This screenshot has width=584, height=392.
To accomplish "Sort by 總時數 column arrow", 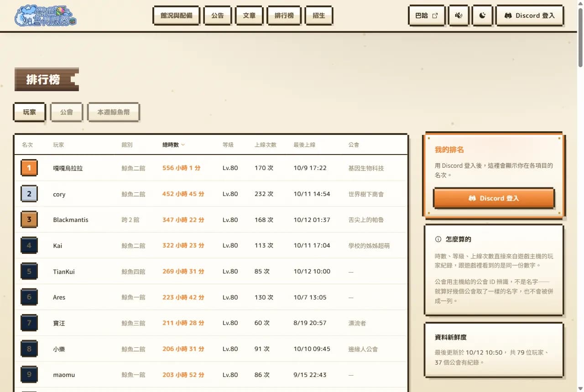I will click(x=183, y=145).
